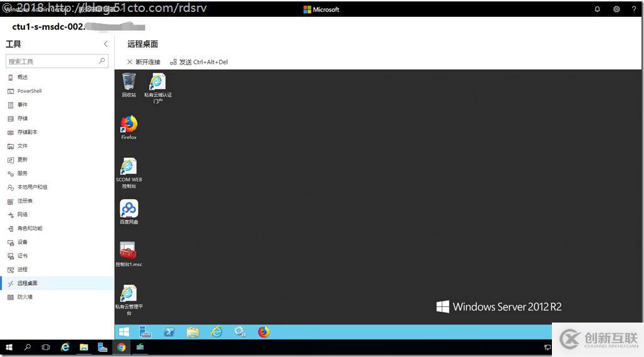Open gear settings app in remote taskbar

[x=240, y=332]
